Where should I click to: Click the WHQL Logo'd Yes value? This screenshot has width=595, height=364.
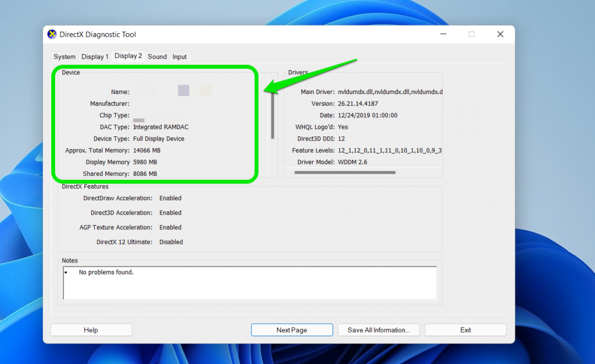342,127
